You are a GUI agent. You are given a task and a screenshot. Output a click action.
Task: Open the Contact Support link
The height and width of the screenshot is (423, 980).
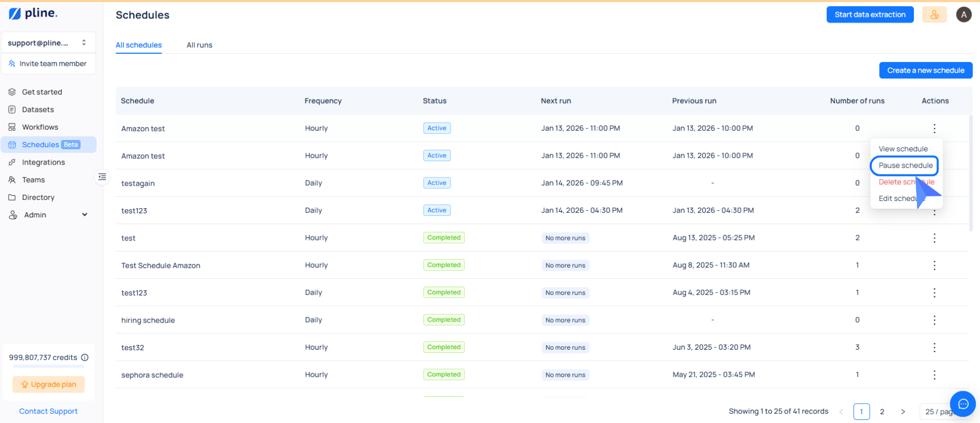click(x=48, y=411)
